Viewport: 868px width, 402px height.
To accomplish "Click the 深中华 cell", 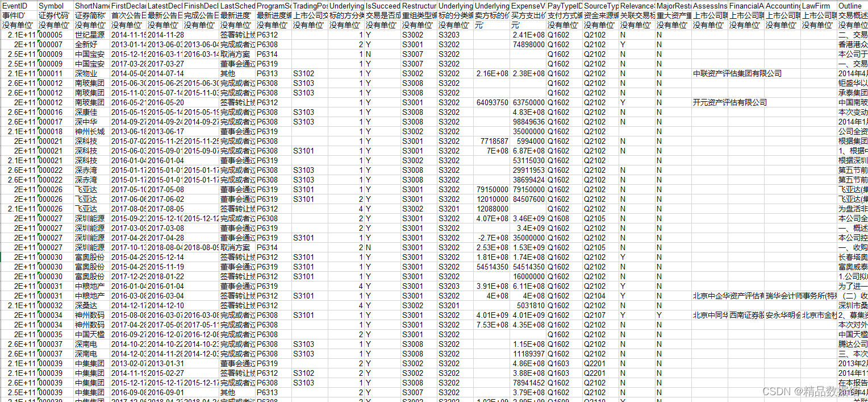I will (x=91, y=122).
